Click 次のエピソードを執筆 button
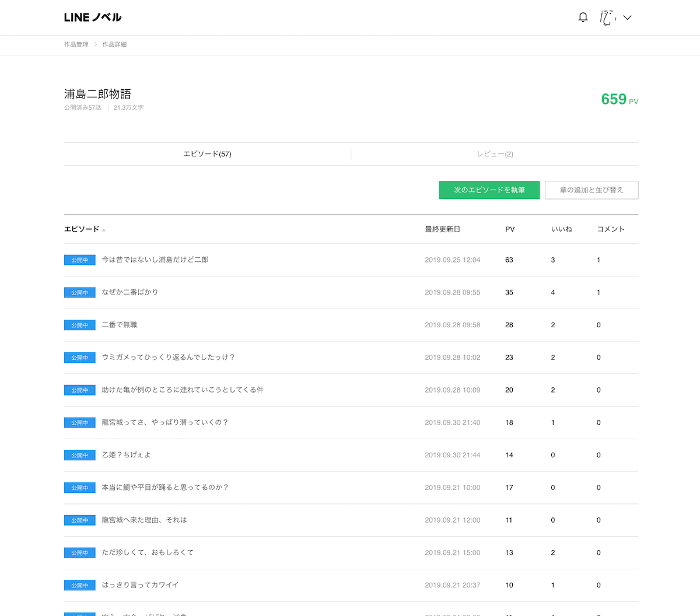700x616 pixels. click(x=489, y=190)
